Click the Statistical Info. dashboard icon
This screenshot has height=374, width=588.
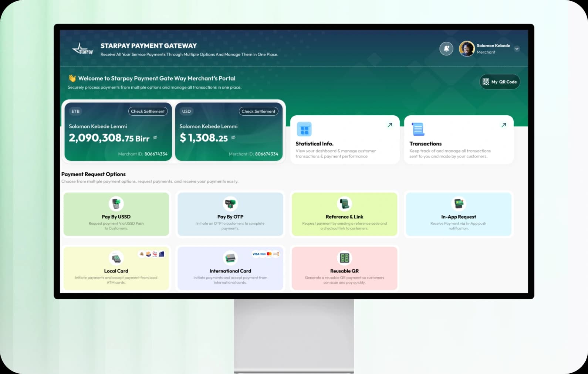click(304, 129)
